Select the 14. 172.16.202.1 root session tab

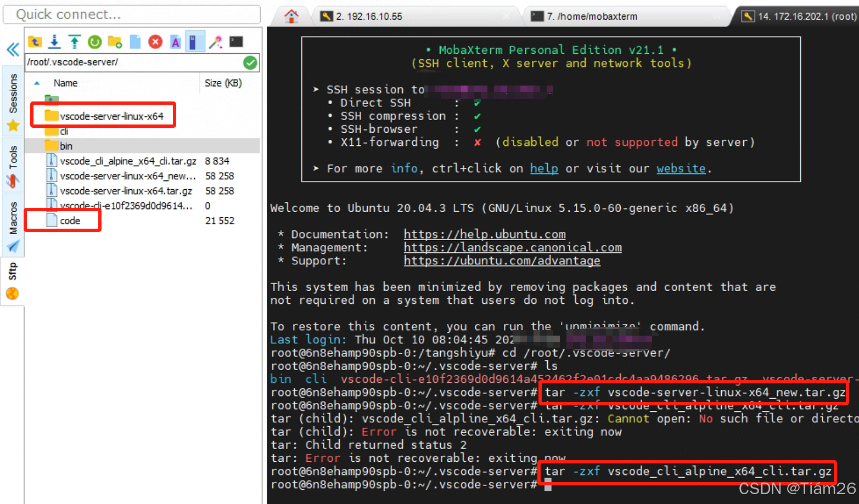796,16
